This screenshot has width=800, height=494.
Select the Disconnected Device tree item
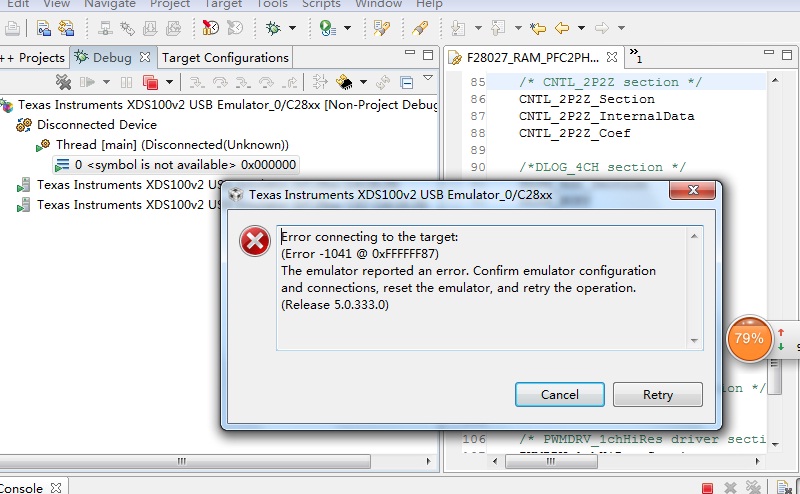pos(96,125)
